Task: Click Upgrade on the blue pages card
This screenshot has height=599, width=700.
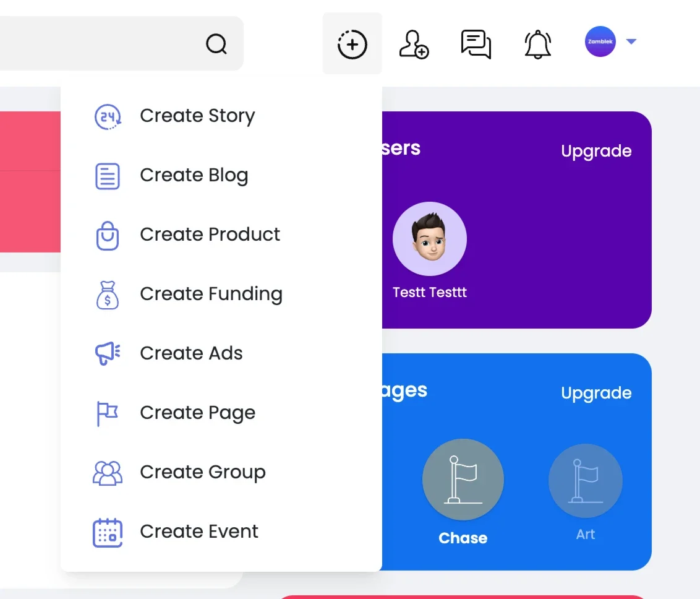Action: point(596,393)
